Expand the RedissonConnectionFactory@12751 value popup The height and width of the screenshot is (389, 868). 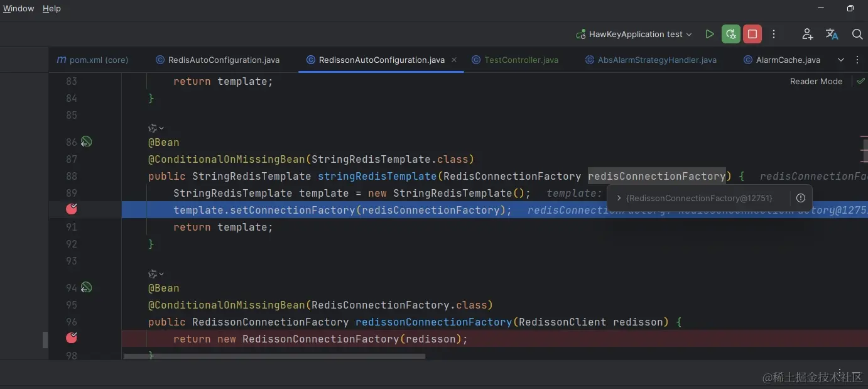(619, 198)
